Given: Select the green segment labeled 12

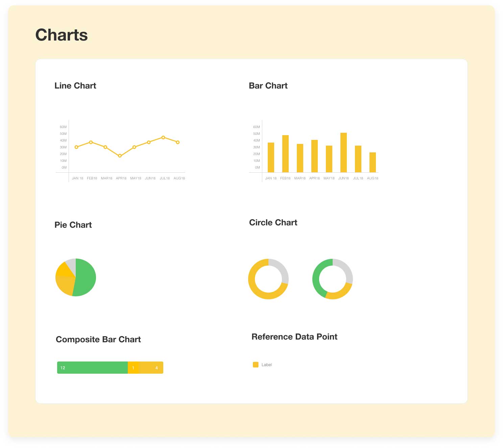Looking at the screenshot, I should click(92, 368).
